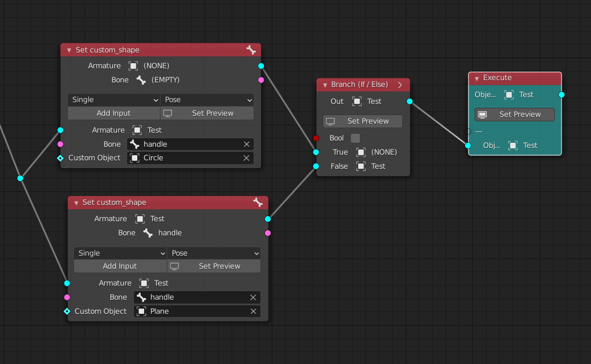This screenshot has width=591, height=364.
Task: Click the Branch False input socket
Action: click(x=316, y=166)
